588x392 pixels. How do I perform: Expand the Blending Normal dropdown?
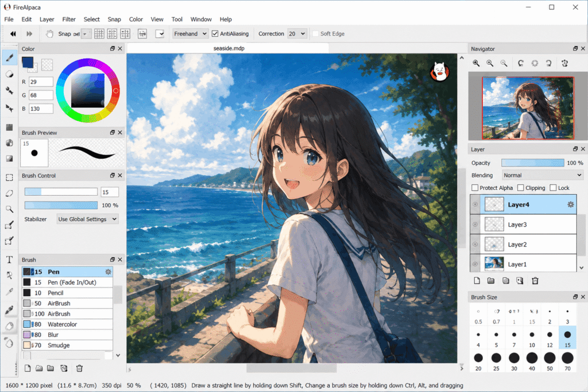(542, 175)
